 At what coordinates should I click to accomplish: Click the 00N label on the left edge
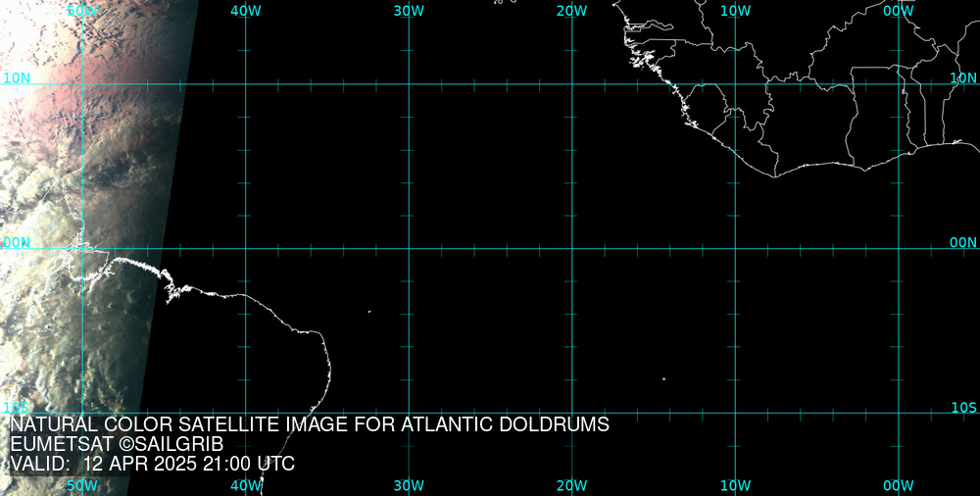pos(17,243)
